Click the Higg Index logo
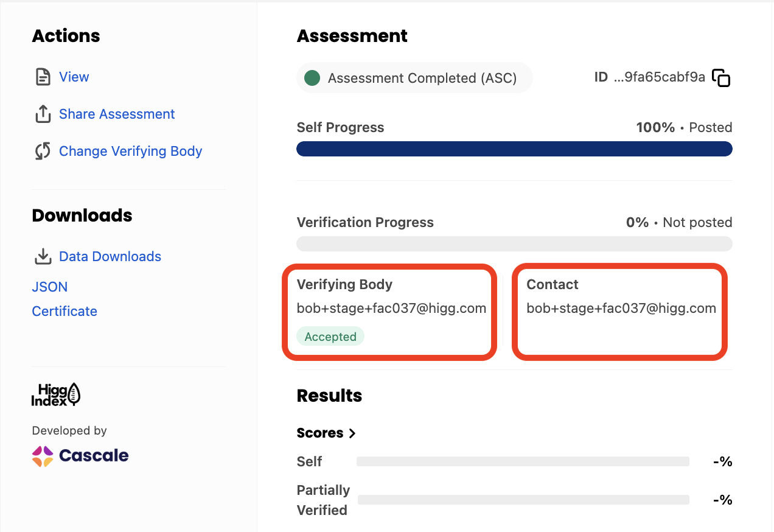 56,394
